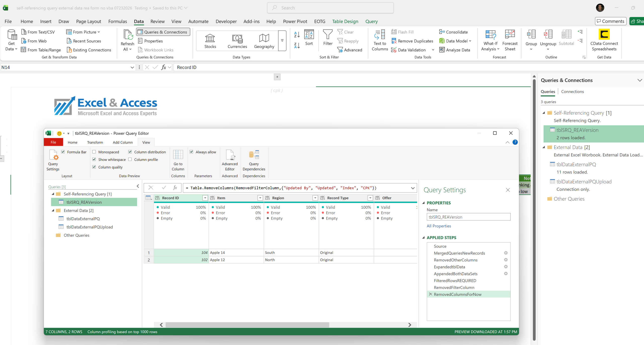Viewport: 644px width, 345px height.
Task: Click Flash Fill
Action: click(x=402, y=32)
